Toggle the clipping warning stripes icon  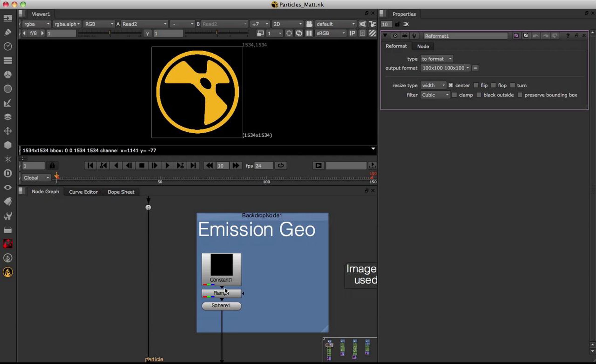tap(372, 33)
